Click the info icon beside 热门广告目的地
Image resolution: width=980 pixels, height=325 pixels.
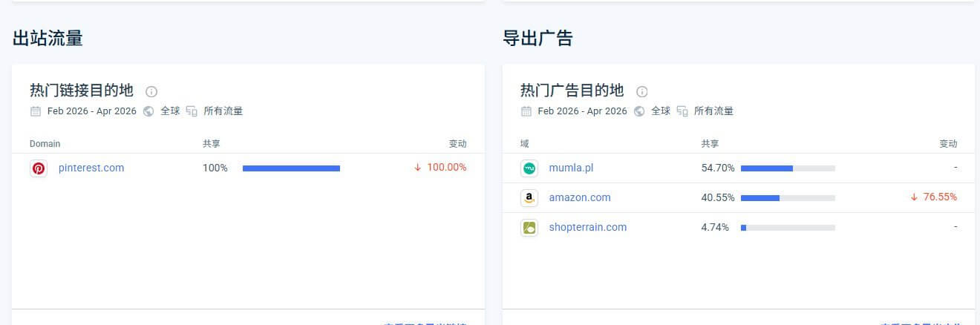[x=642, y=91]
